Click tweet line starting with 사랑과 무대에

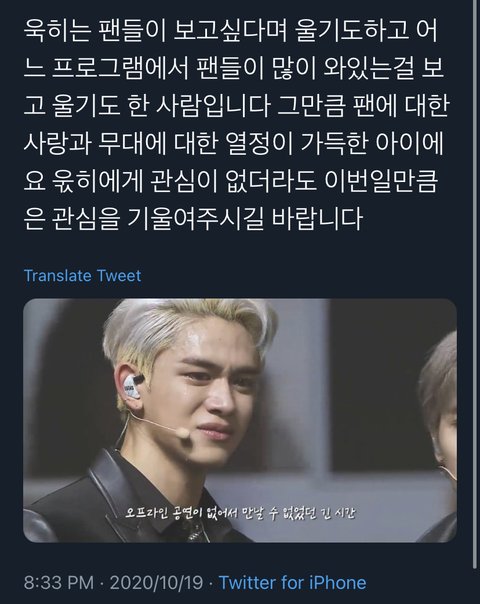233,143
